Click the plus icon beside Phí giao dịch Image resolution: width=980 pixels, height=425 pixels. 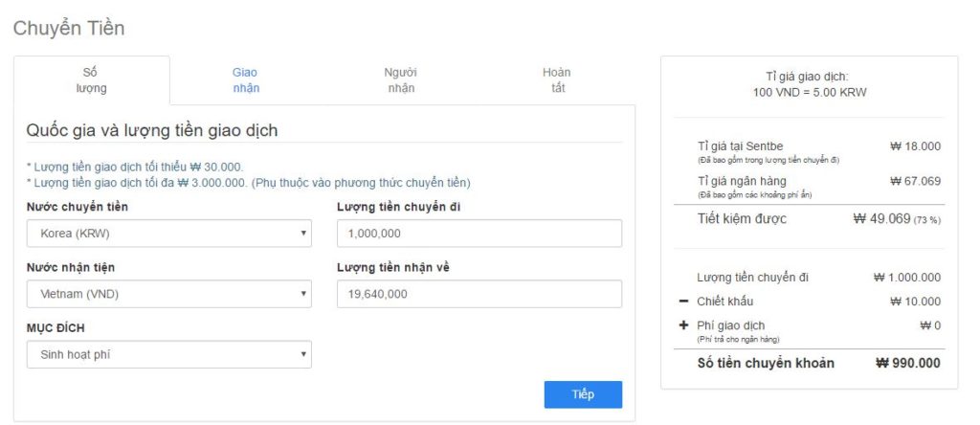click(683, 325)
